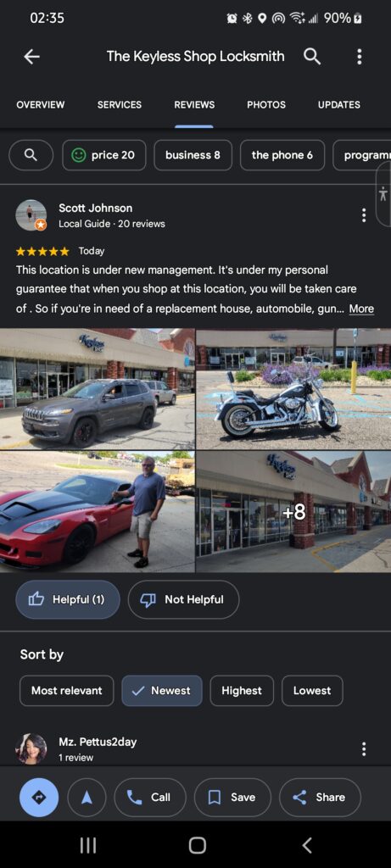The width and height of the screenshot is (391, 868).
Task: Mark the review as Not Helpful
Action: pyautogui.click(x=183, y=599)
